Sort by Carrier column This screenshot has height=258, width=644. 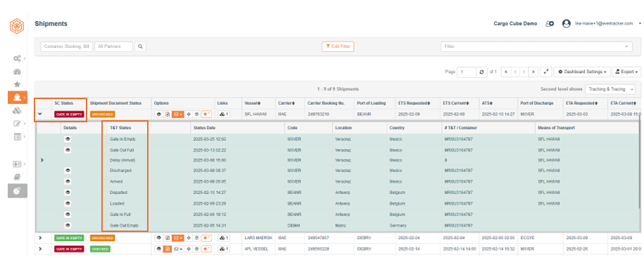[286, 103]
